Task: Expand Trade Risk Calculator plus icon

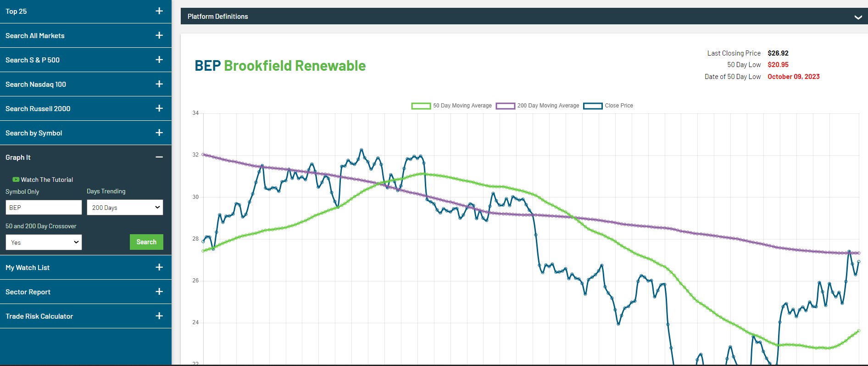Action: (159, 316)
